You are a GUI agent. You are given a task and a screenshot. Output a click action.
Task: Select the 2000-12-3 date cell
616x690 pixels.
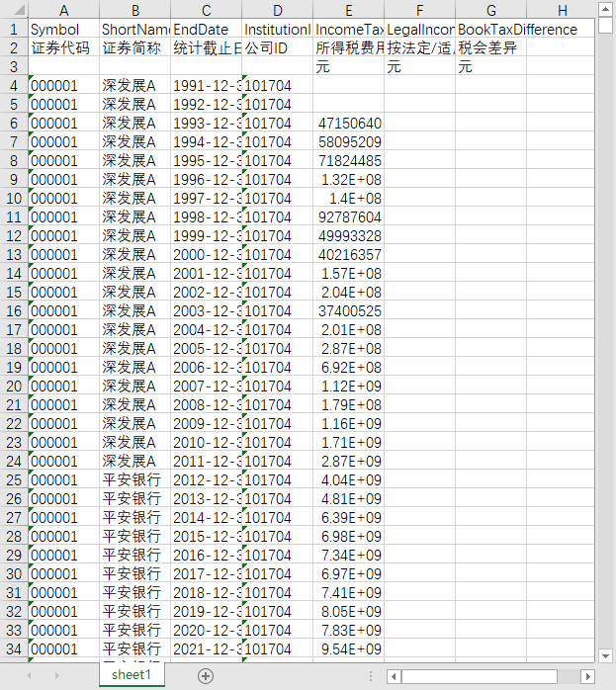[x=207, y=254]
